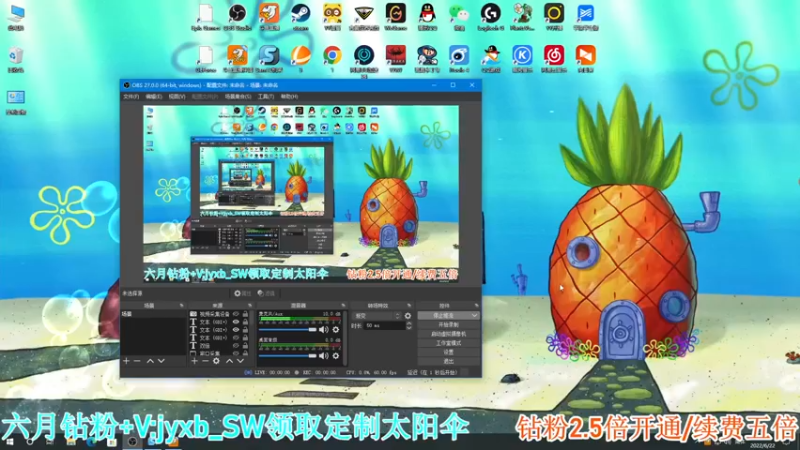Open the OBS Studio desktop shortcut

[x=237, y=17]
